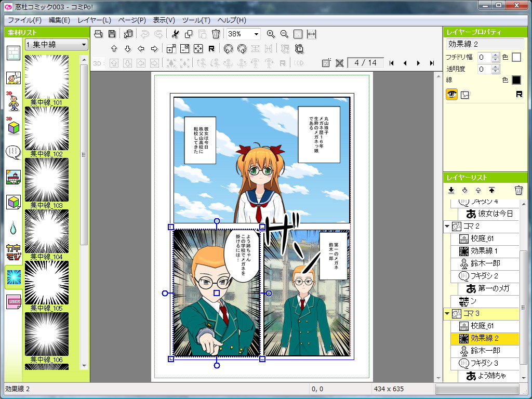Viewport: 532px width, 399px height.
Task: Select the 第一のメガ text layer
Action: click(x=488, y=289)
